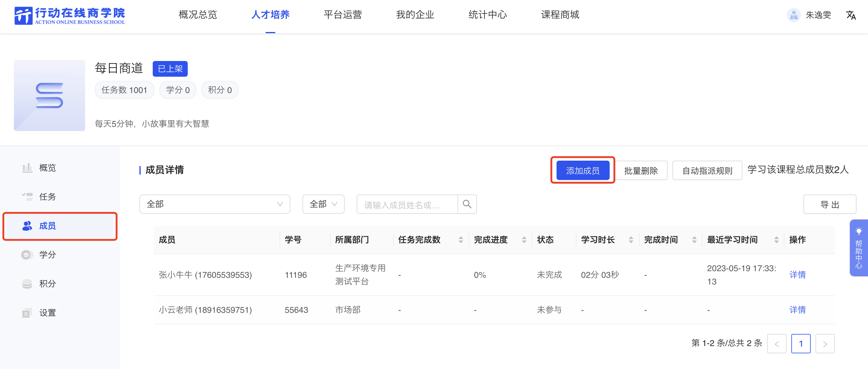Click the search magnifier icon
This screenshot has height=369, width=868.
(467, 204)
